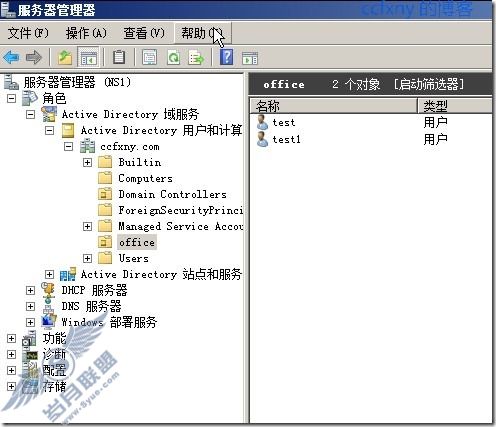Click the clipboard toolbar icon
The height and width of the screenshot is (427, 496).
tap(119, 57)
